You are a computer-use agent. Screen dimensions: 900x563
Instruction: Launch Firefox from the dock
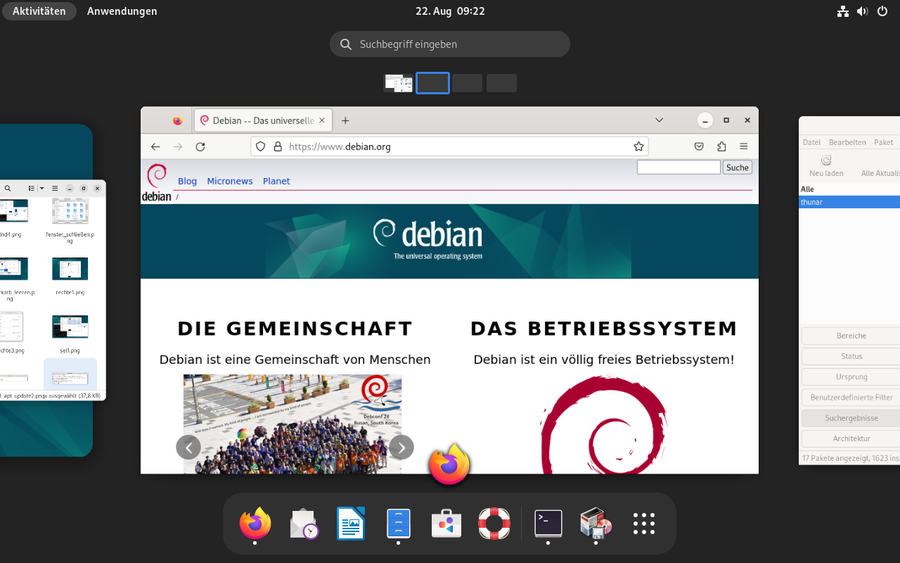(x=255, y=523)
